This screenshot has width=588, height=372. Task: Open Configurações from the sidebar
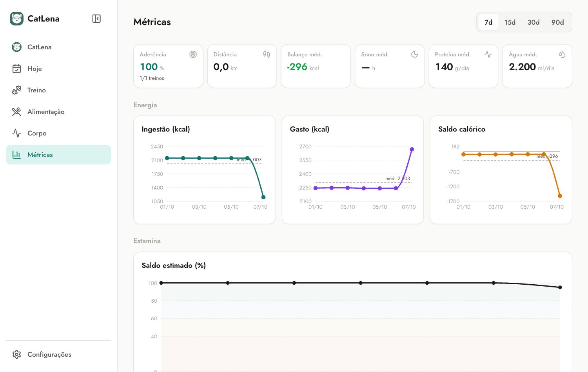[58, 354]
